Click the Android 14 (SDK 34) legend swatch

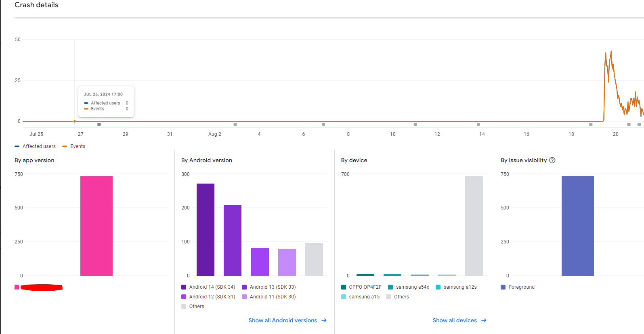pyautogui.click(x=184, y=287)
